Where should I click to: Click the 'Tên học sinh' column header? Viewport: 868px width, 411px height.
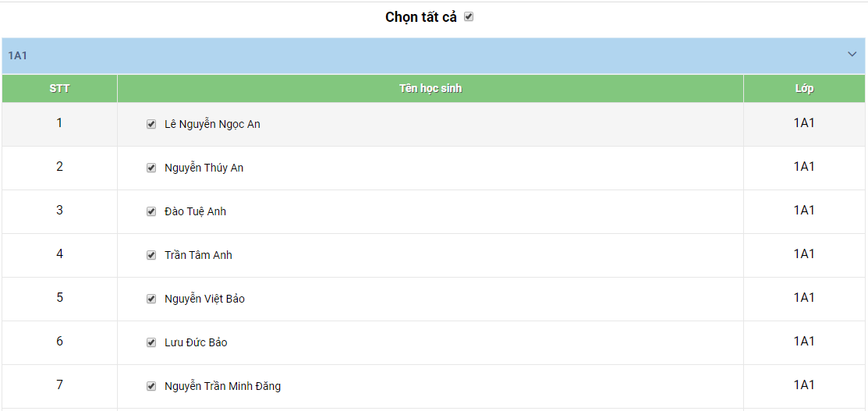pyautogui.click(x=430, y=88)
